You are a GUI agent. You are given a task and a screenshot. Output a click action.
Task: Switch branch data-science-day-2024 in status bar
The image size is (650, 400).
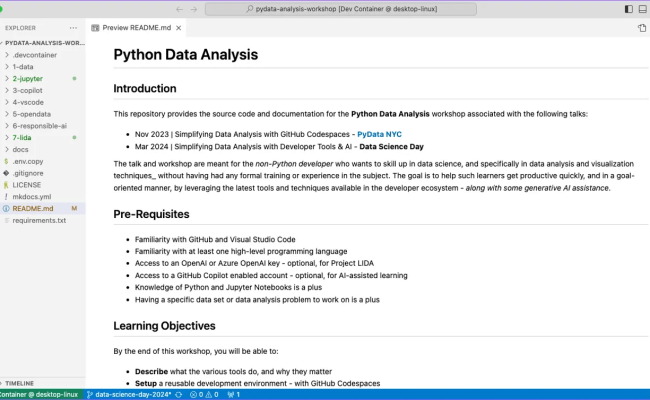129,395
